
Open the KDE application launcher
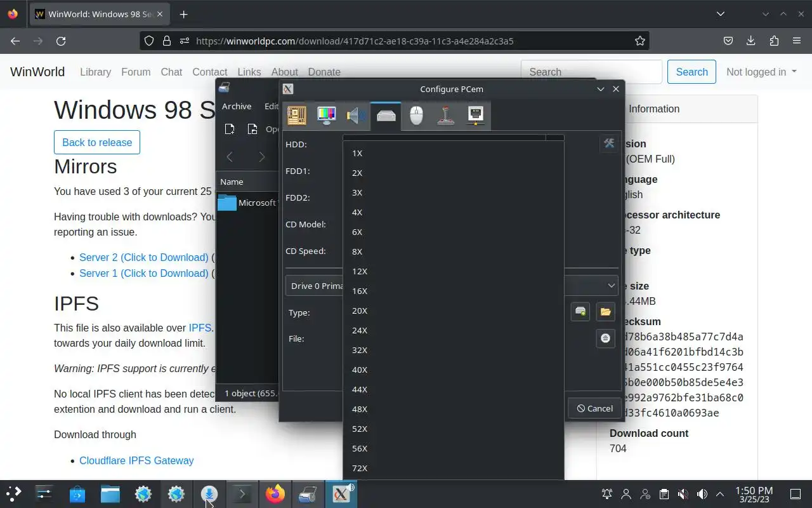pos(14,493)
